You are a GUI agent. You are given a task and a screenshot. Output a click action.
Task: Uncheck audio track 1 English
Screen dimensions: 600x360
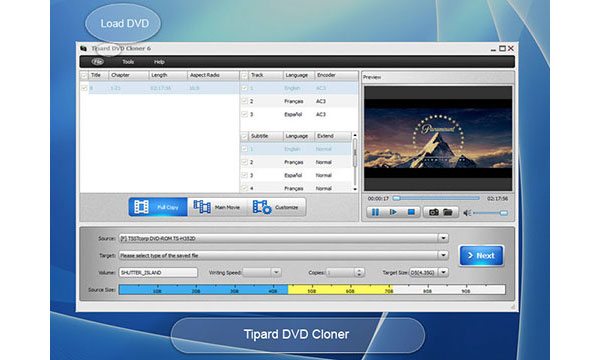(244, 88)
